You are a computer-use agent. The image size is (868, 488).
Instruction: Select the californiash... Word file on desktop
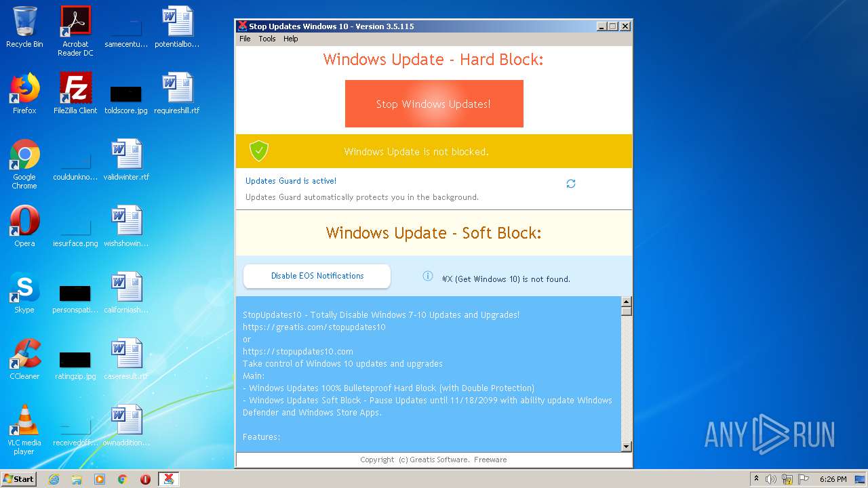[126, 293]
